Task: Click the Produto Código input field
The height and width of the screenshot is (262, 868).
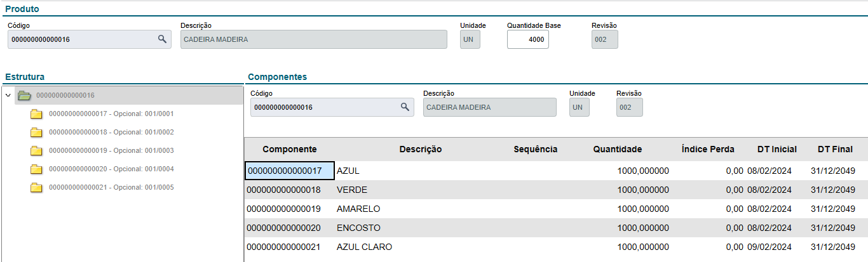Action: (81, 39)
